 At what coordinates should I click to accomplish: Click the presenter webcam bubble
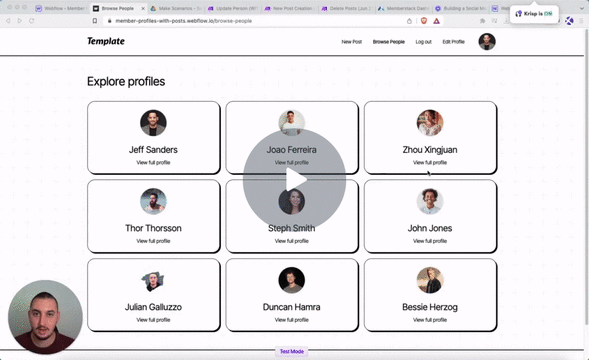click(x=45, y=317)
